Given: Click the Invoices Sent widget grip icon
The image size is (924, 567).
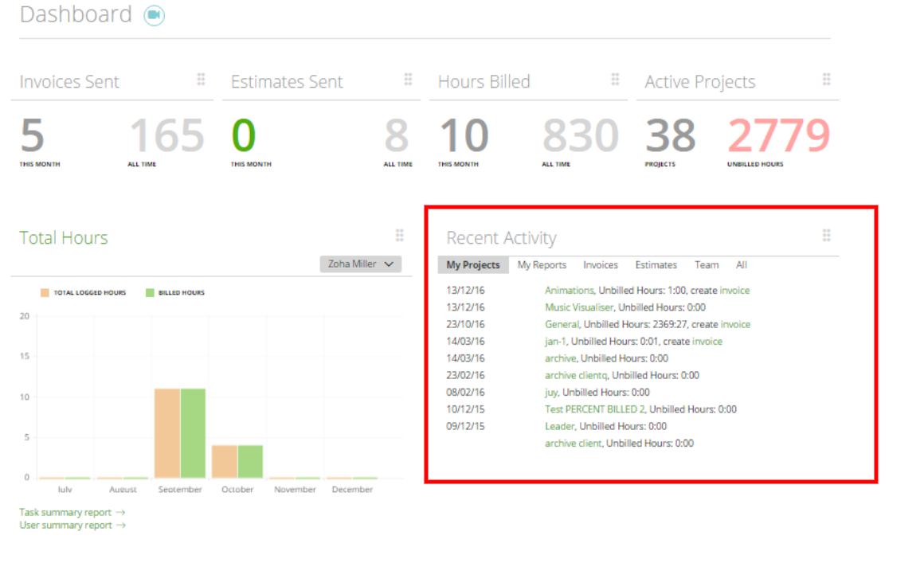Looking at the screenshot, I should click(201, 79).
